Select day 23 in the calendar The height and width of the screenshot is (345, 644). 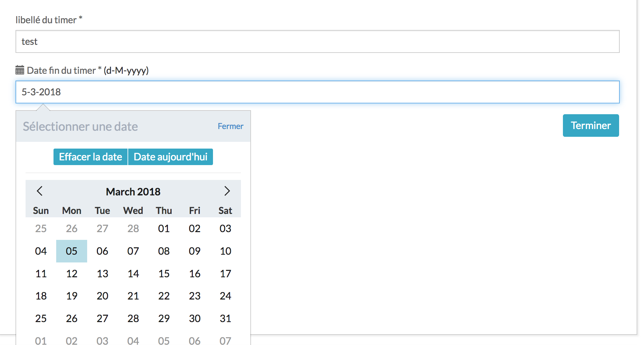(x=195, y=296)
